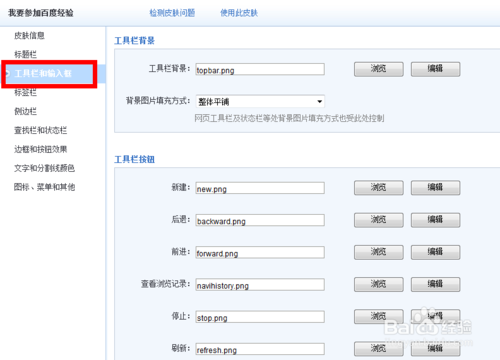Open 边框和按钮效果 in sidebar

[40, 149]
